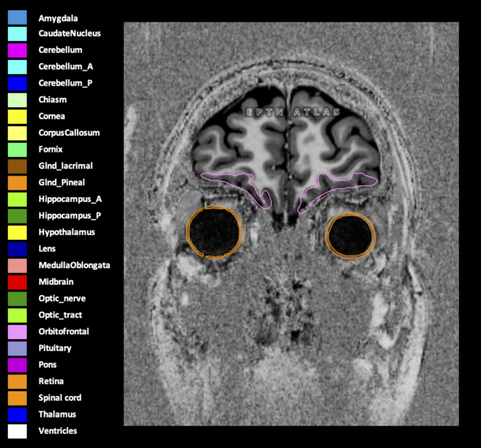Click the Glnd_Pineal orange swatch
481x448 pixels.
tap(17, 183)
